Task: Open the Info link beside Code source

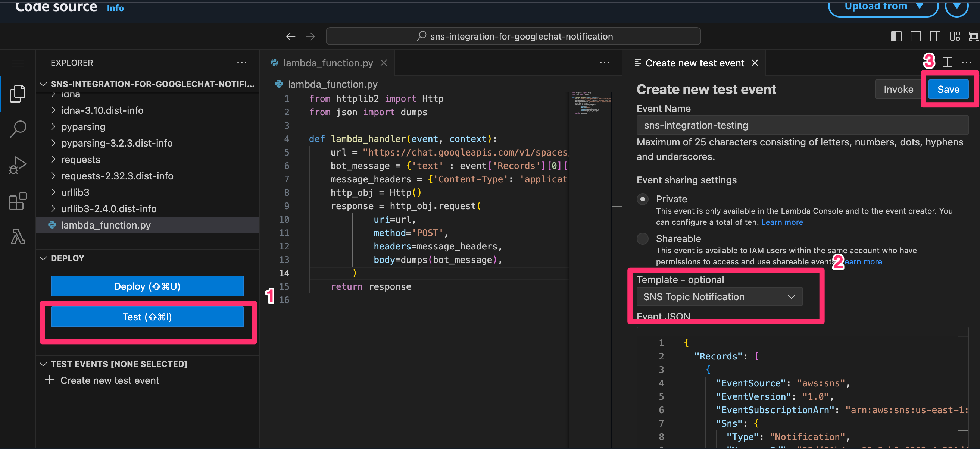Action: [x=115, y=8]
